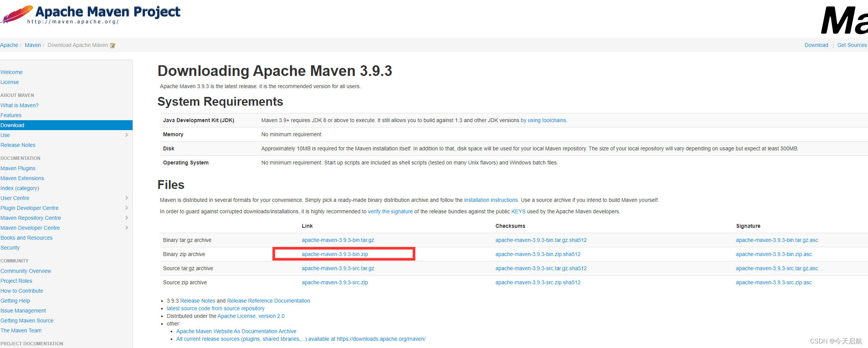868x348 pixels.
Task: Expand the Use submenu chevron
Action: pos(127,135)
